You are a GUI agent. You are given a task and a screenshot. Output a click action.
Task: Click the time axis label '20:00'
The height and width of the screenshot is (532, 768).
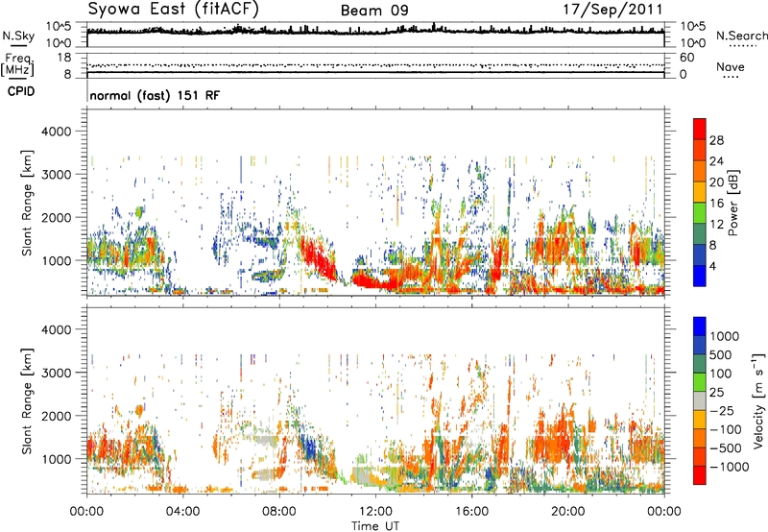point(568,512)
